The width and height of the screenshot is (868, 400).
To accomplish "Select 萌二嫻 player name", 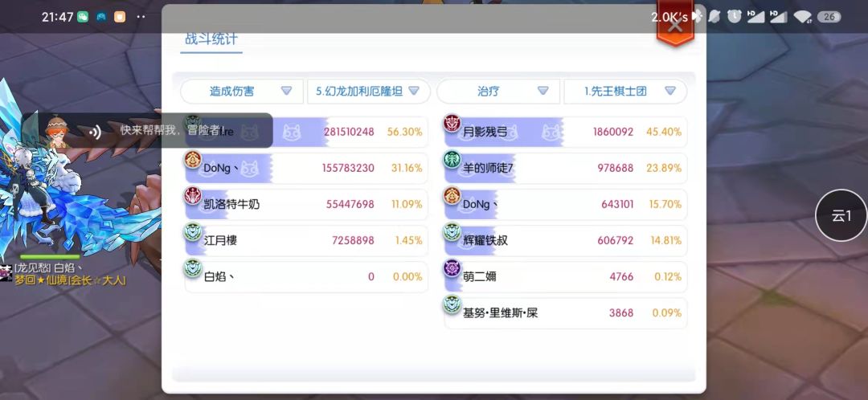I will click(479, 276).
